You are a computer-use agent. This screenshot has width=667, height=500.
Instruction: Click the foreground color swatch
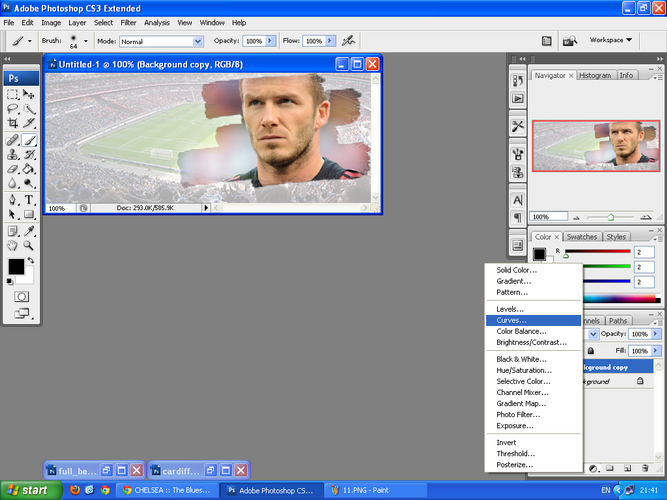click(16, 267)
